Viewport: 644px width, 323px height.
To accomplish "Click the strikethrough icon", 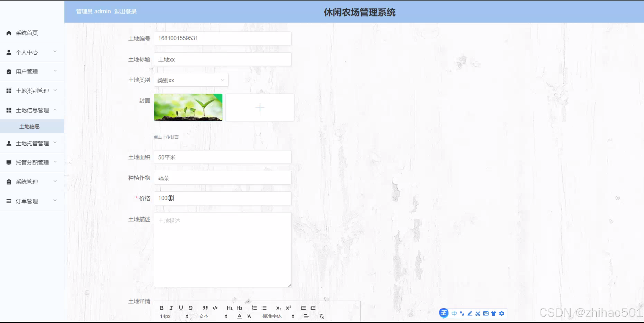I will [x=191, y=308].
